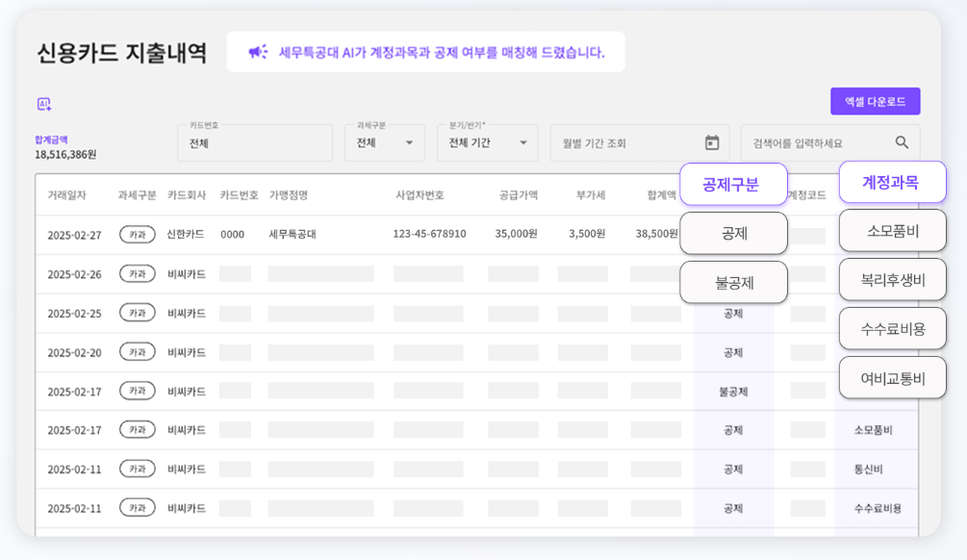Select the 계정과목 header chip

(892, 182)
